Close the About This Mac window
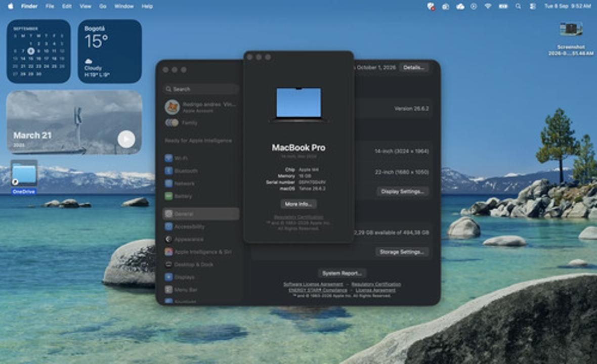 [250, 57]
